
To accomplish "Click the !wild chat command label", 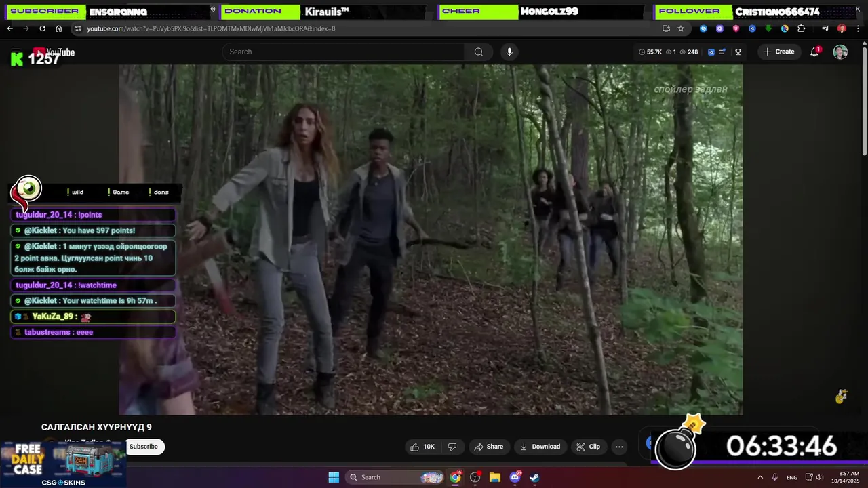I will (75, 192).
